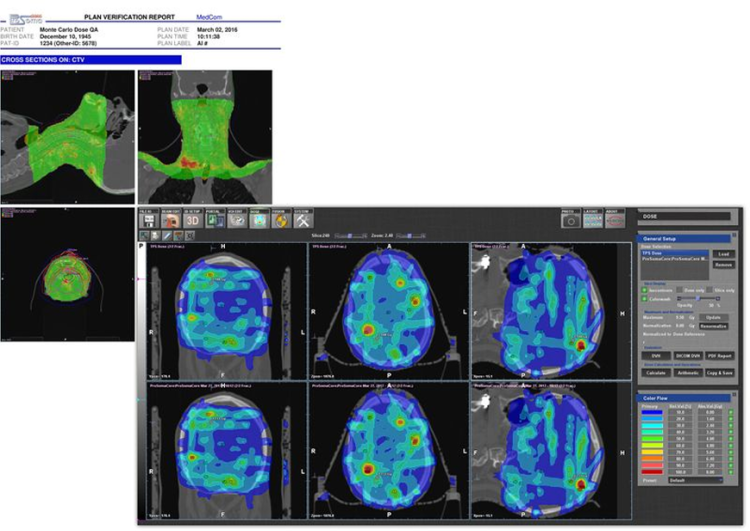Select the report's axial CTV cross section

click(67, 274)
